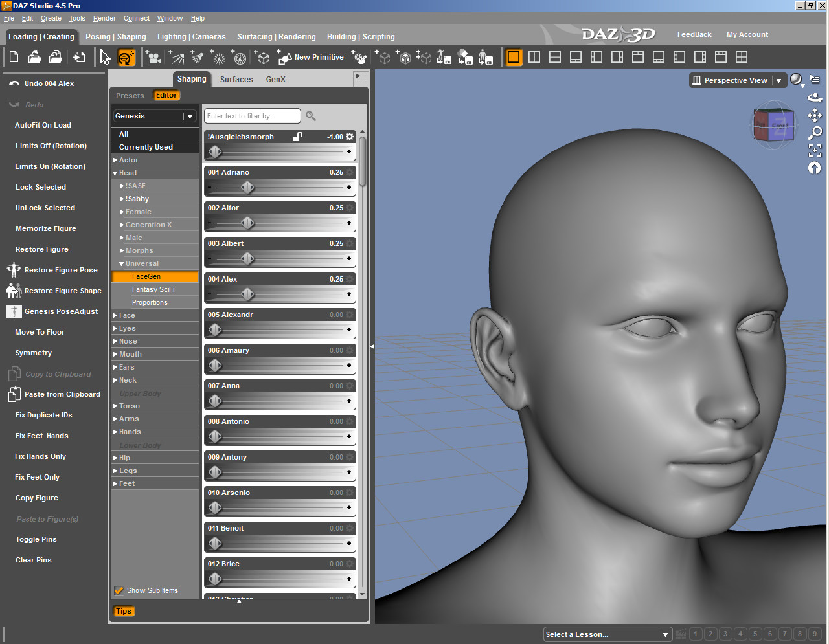Expand the Torso category

115,406
